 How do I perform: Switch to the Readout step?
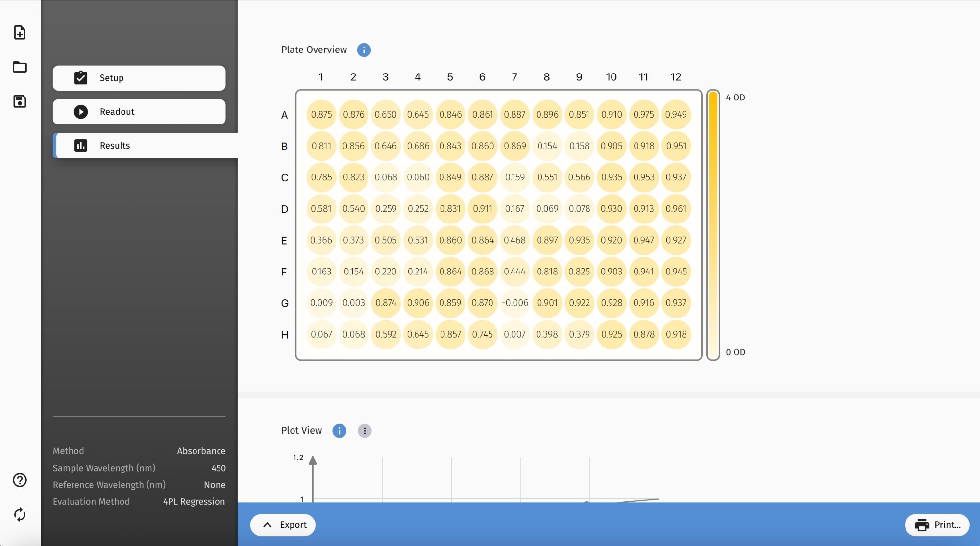coord(139,112)
